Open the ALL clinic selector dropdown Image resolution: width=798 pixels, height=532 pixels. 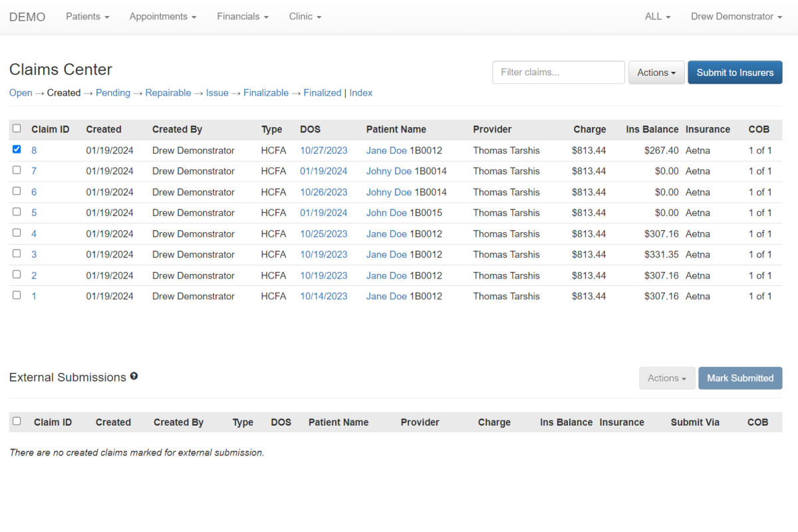(656, 16)
